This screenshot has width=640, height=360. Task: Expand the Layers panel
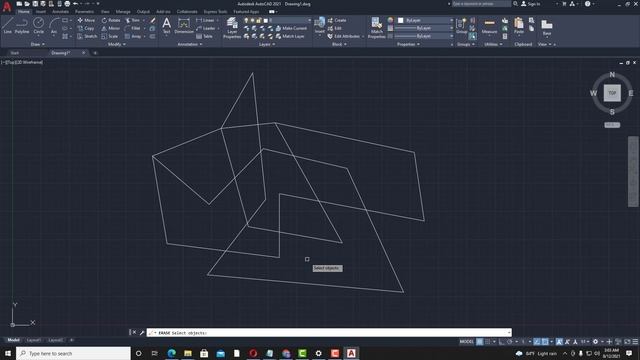267,44
